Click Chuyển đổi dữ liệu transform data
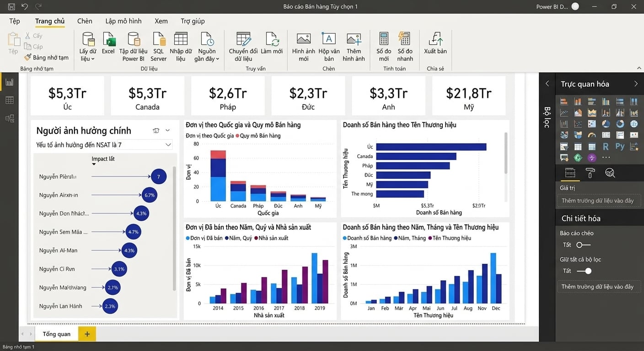The image size is (644, 351). click(x=243, y=47)
